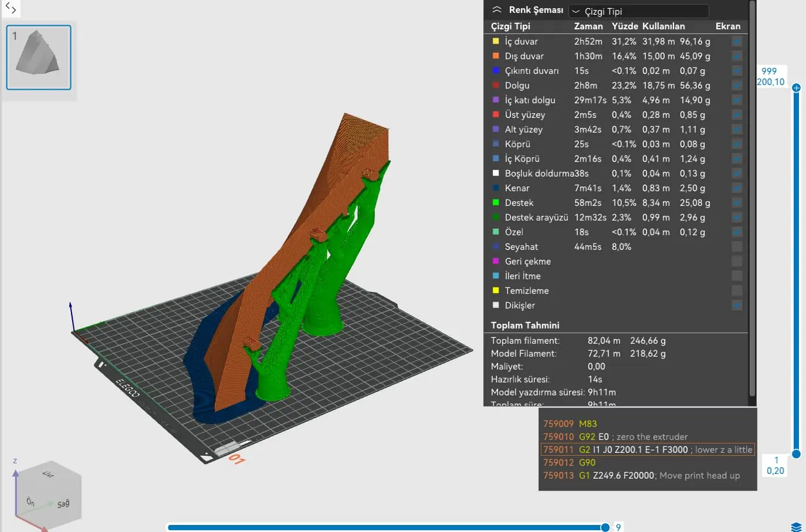The height and width of the screenshot is (532, 806).
Task: Click the Toplam filament value 82,04 m
Action: 604,341
